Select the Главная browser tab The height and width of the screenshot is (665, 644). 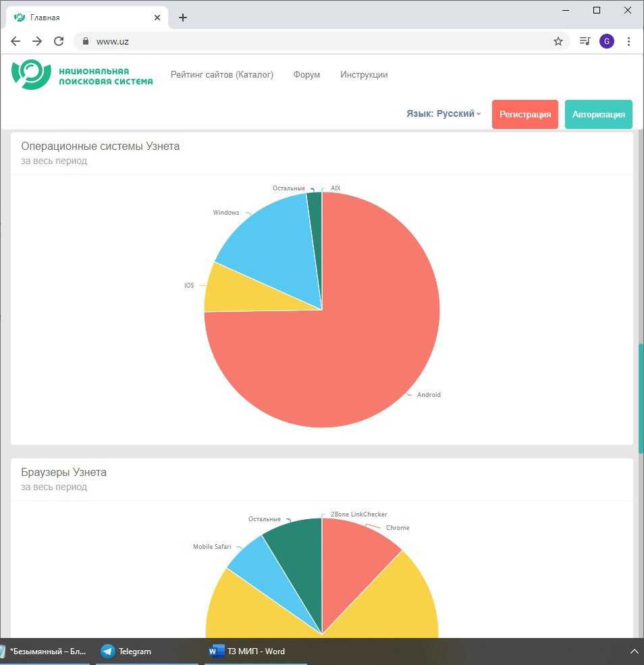click(x=87, y=18)
